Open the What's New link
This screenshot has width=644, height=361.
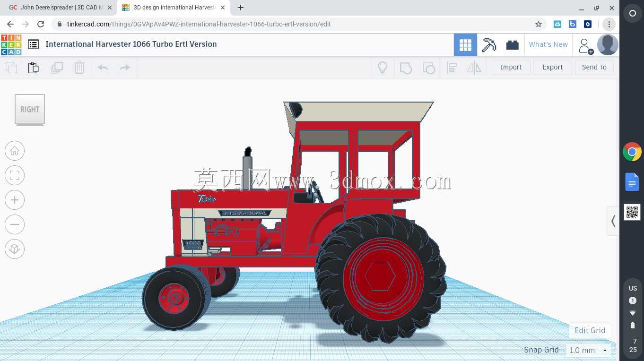click(548, 44)
